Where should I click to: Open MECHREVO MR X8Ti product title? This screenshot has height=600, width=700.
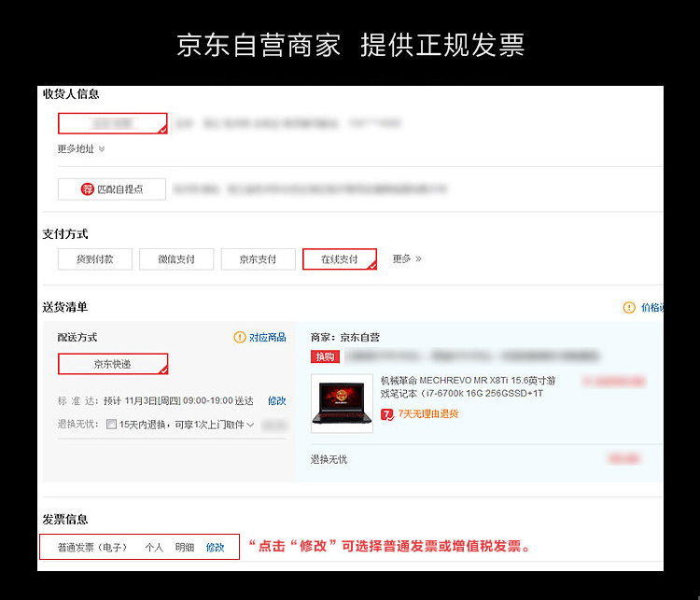click(468, 387)
